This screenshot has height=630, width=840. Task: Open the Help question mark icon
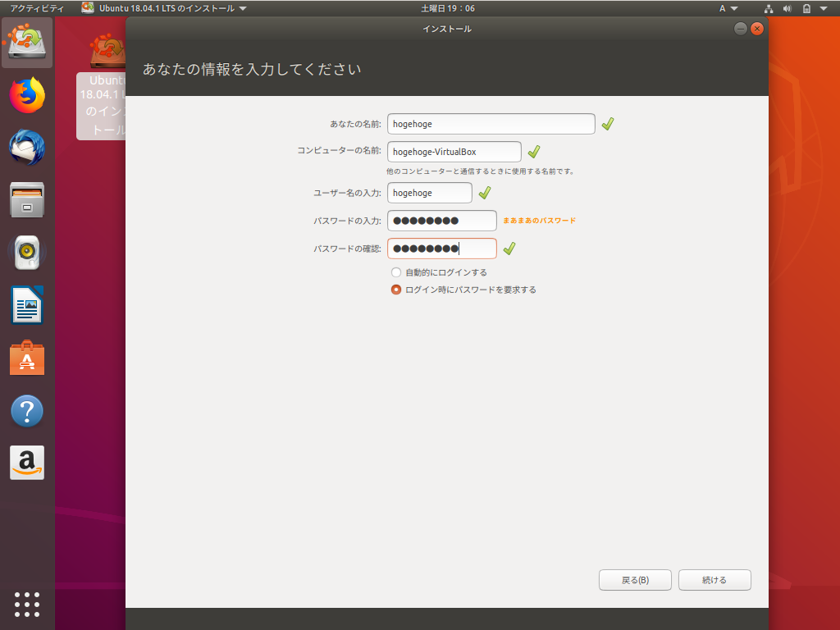tap(27, 411)
